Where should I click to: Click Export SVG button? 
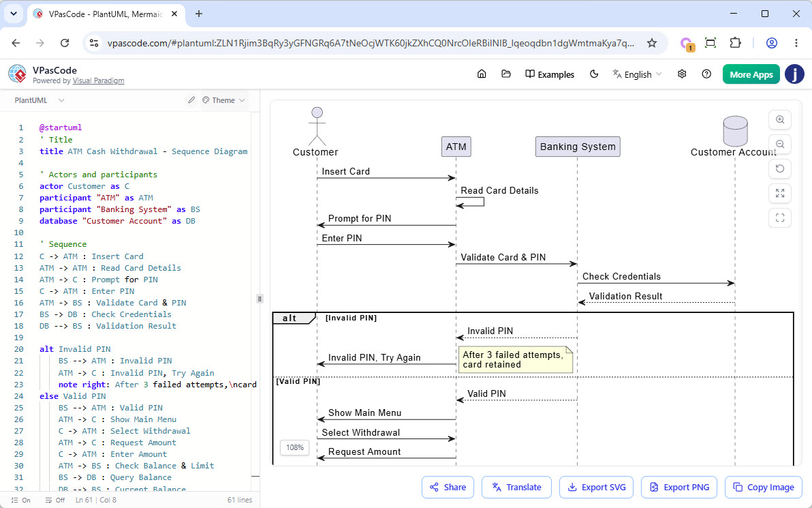596,488
